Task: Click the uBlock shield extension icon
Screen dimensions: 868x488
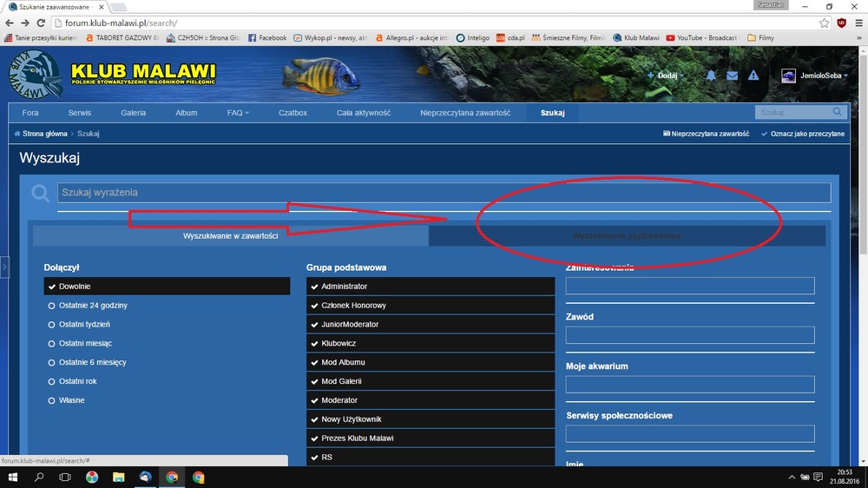Action: [841, 23]
